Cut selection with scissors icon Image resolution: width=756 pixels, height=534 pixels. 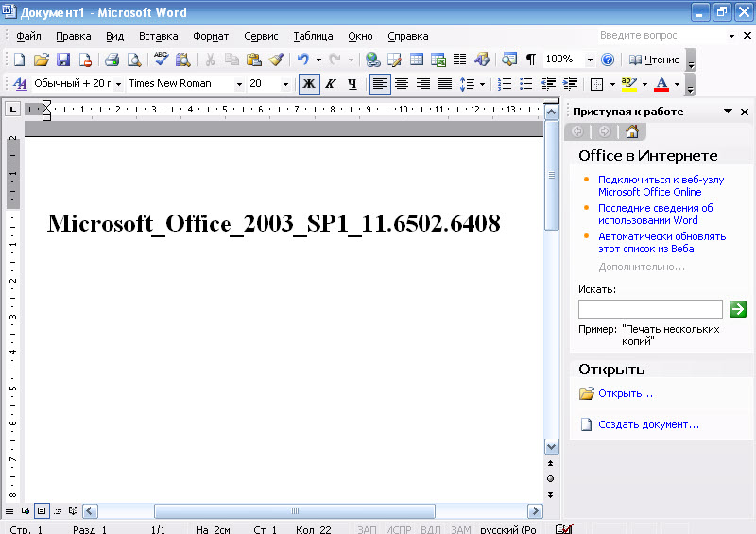(x=210, y=60)
